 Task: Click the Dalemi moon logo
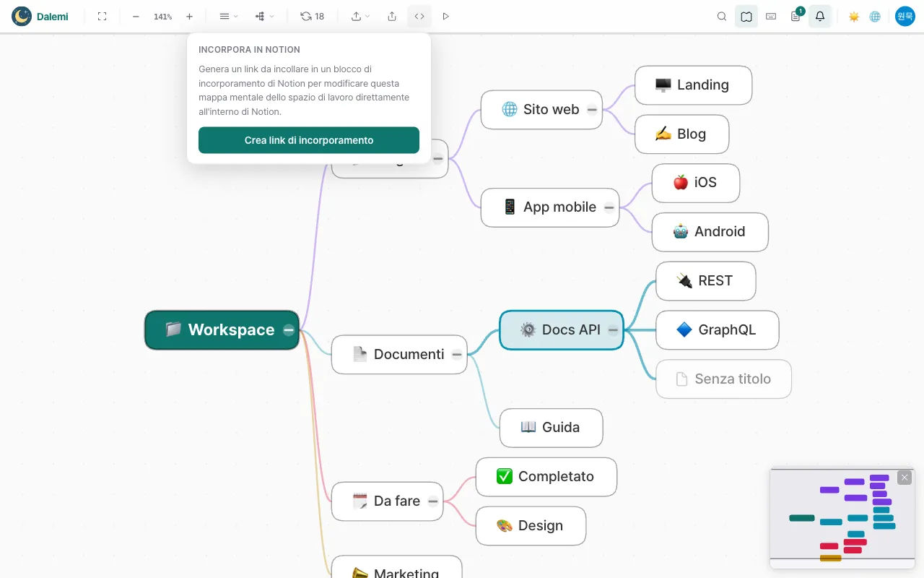(22, 16)
